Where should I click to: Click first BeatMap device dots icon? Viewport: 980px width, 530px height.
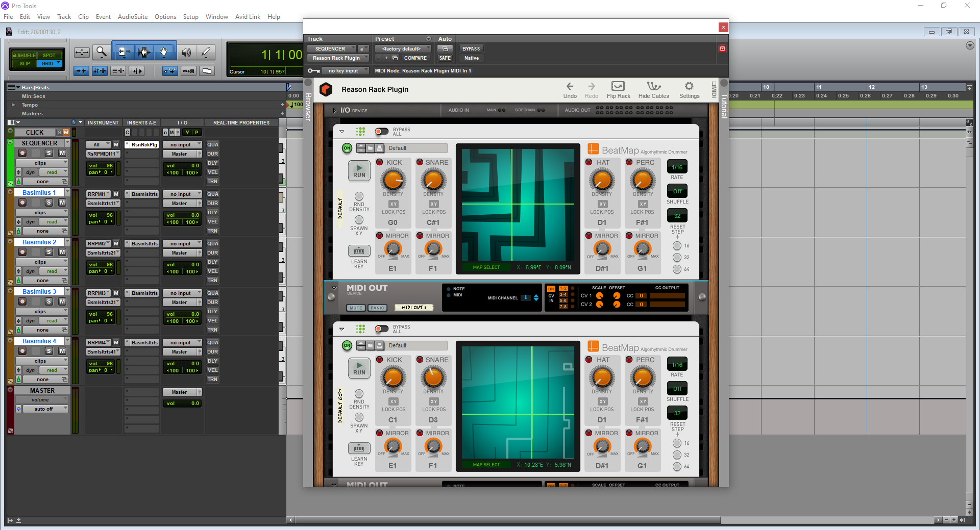coord(360,132)
